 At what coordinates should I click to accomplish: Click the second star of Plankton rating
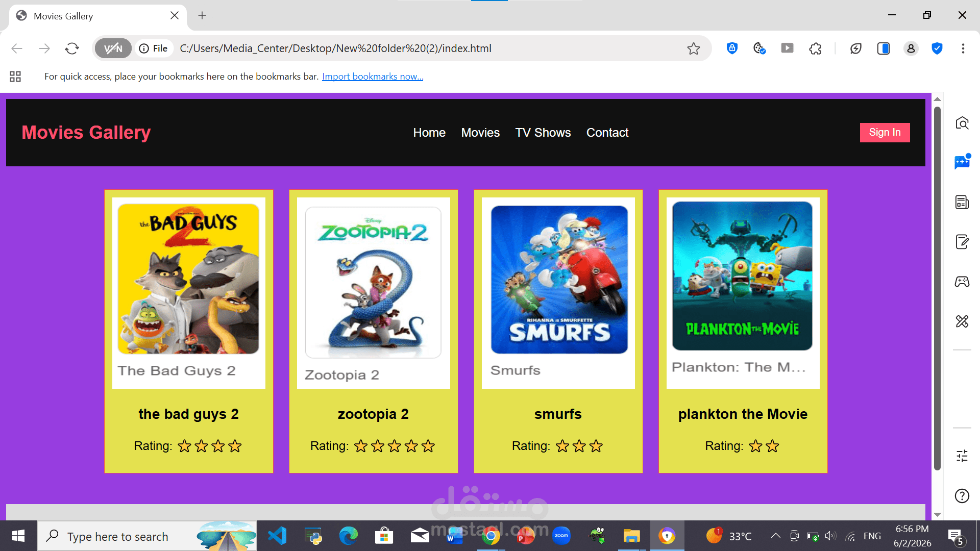click(773, 446)
